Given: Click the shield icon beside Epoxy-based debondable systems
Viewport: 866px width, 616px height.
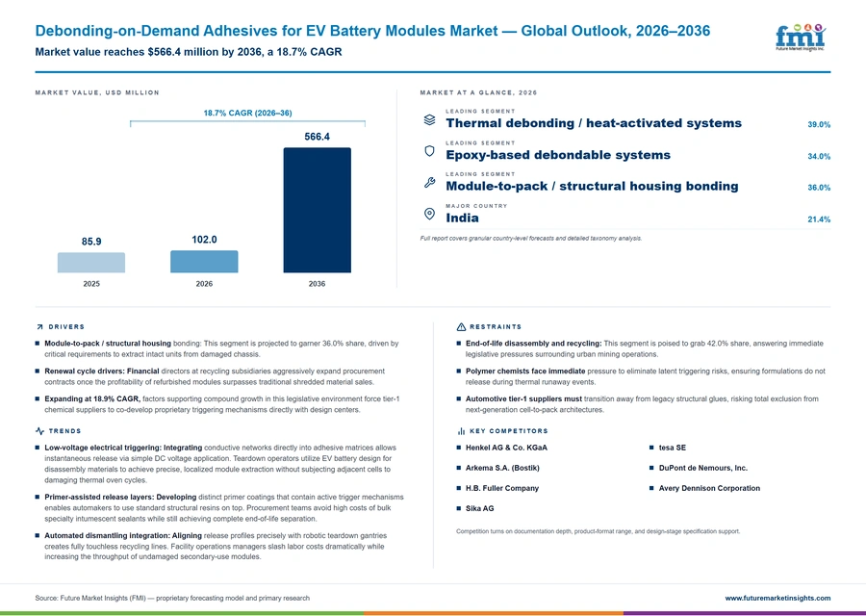Looking at the screenshot, I should pyautogui.click(x=429, y=151).
